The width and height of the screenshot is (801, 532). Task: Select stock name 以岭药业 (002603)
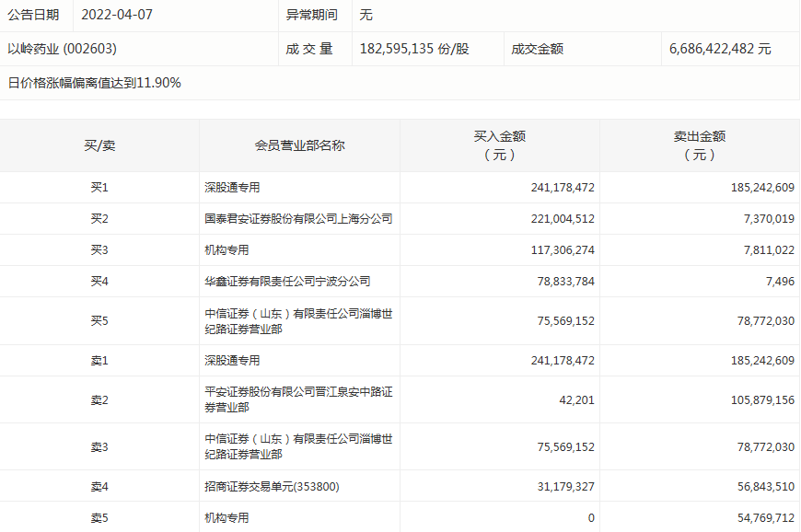(x=63, y=49)
